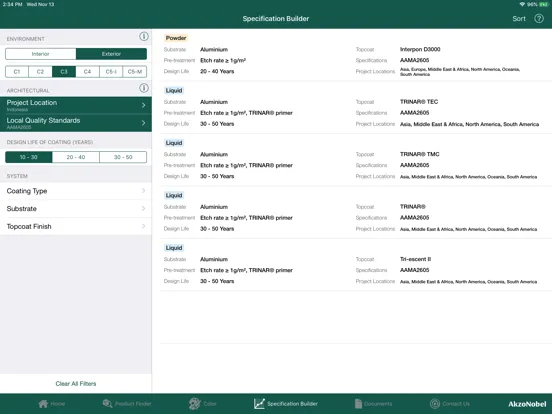
Task: Go to the Documents tab label
Action: 378,404
